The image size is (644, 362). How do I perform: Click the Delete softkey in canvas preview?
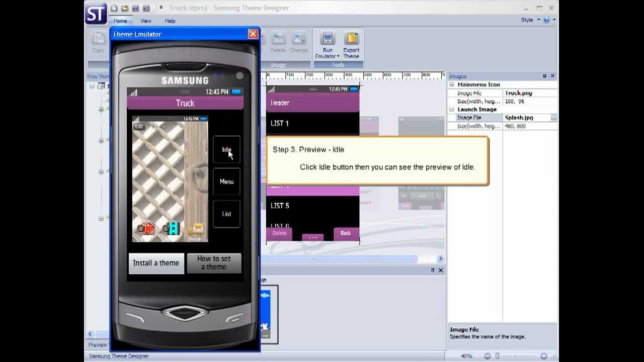[x=279, y=233]
